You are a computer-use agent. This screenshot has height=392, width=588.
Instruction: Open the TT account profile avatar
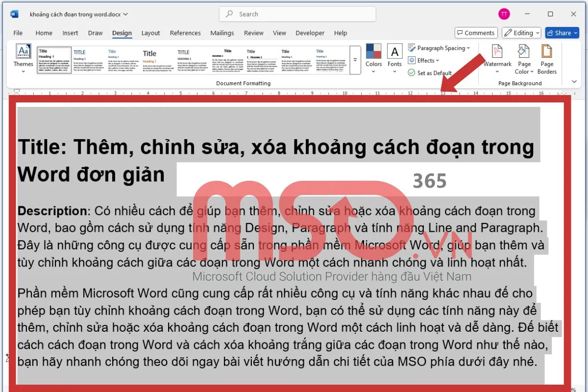[x=504, y=14]
